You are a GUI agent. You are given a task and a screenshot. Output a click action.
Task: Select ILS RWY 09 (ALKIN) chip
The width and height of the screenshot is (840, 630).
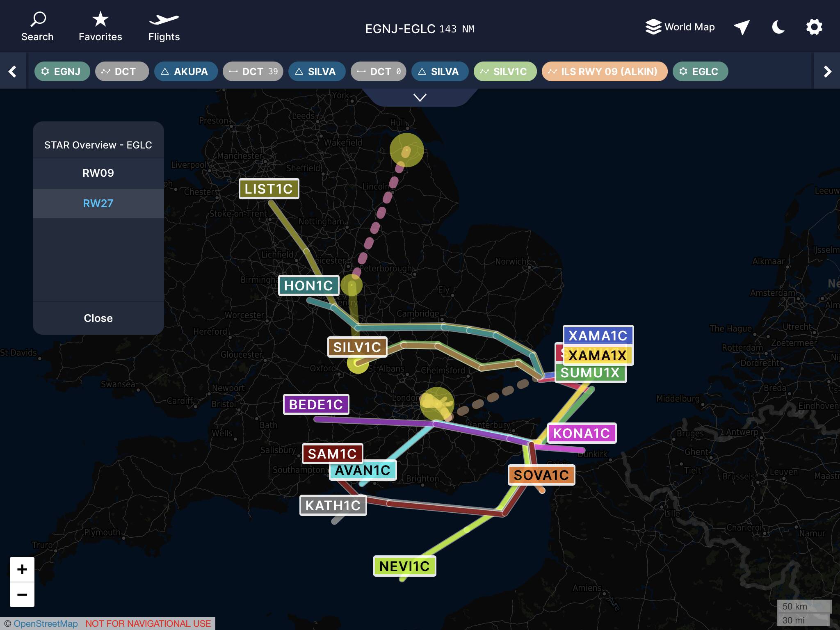pyautogui.click(x=604, y=71)
